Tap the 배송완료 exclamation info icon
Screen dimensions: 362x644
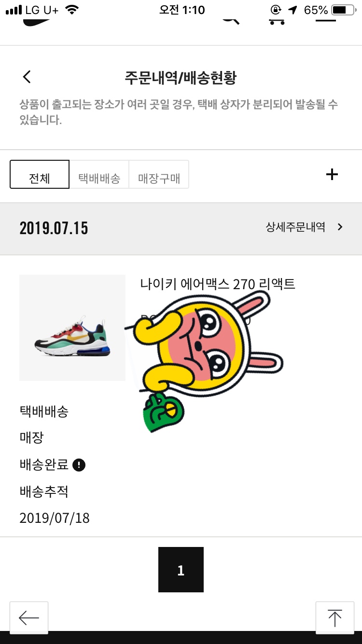point(79,465)
